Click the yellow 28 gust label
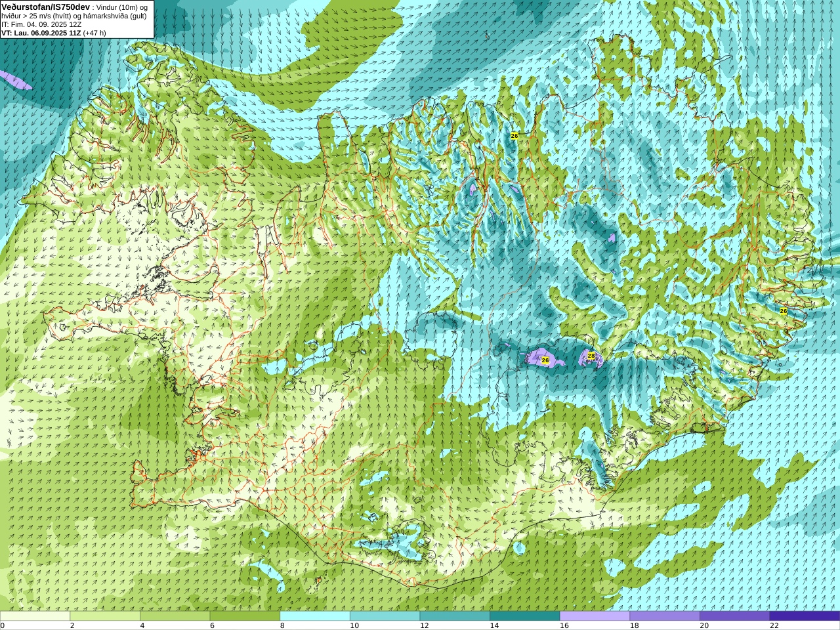The height and width of the screenshot is (630, 840). pos(591,356)
